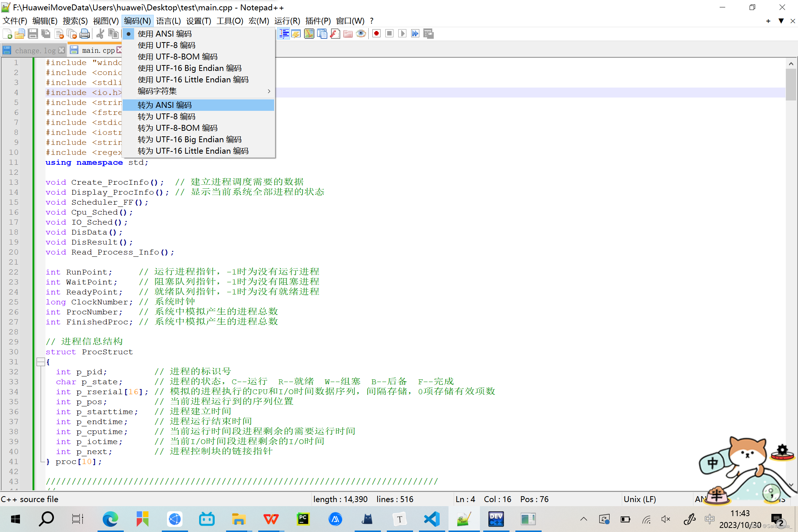
Task: Click the Open file folder icon
Action: pyautogui.click(x=20, y=34)
